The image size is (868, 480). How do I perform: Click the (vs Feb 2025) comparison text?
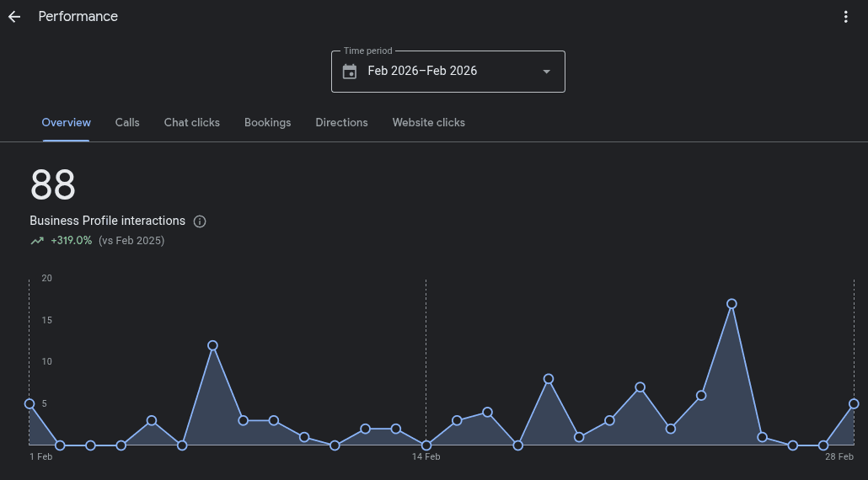coord(131,241)
